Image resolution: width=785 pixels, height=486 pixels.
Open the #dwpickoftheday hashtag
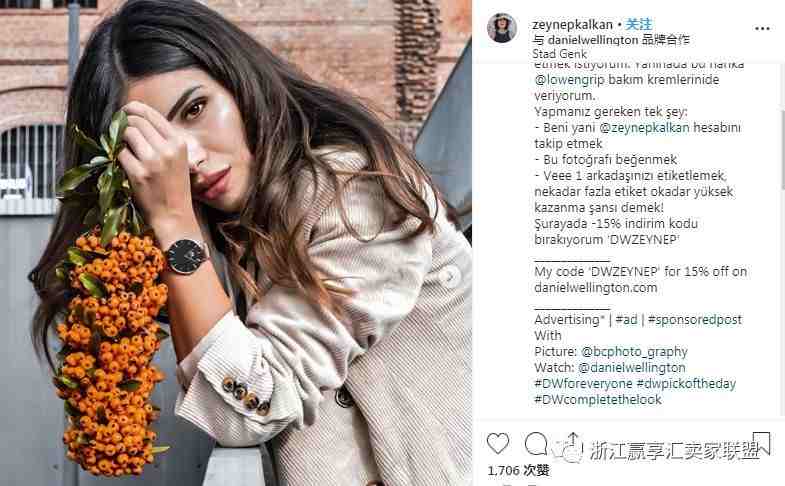pyautogui.click(x=686, y=383)
